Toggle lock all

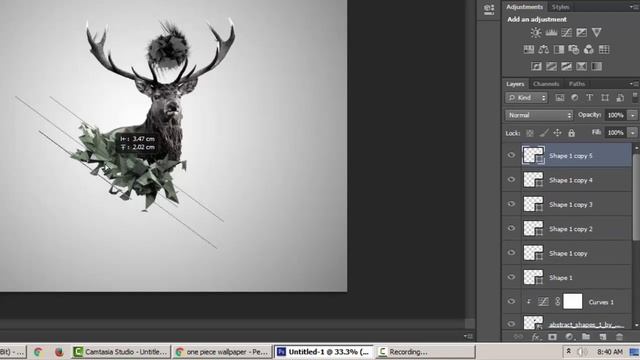click(571, 133)
